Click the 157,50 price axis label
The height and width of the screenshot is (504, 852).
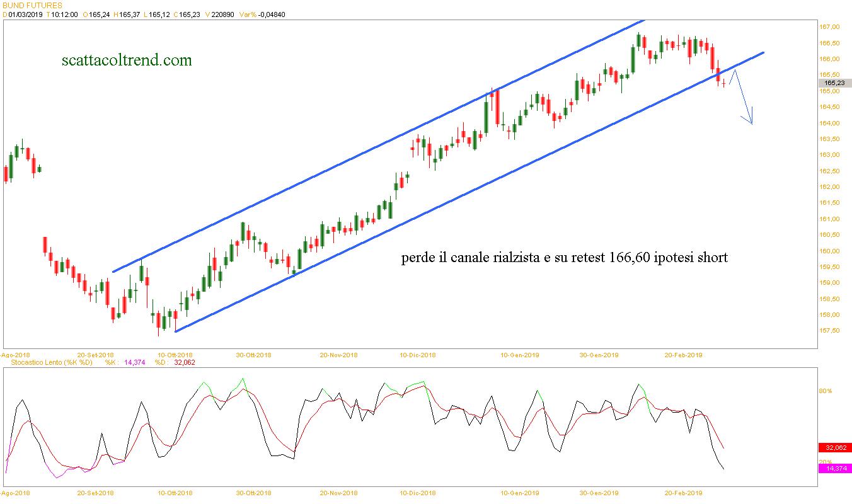829,331
